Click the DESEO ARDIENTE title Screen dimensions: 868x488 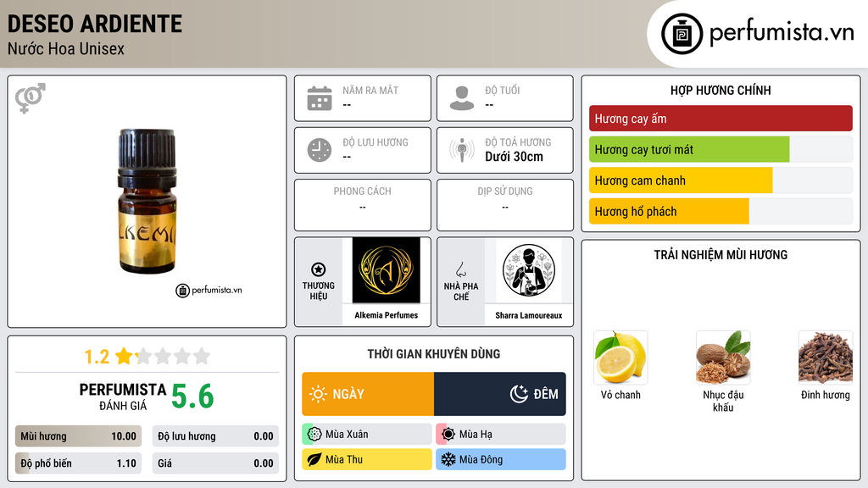pyautogui.click(x=95, y=24)
